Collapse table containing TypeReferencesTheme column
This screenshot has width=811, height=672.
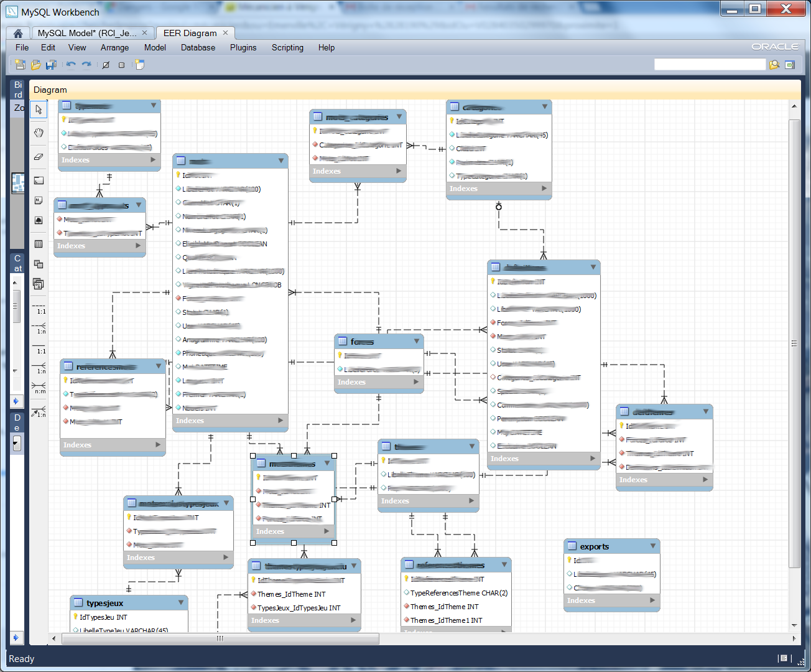[504, 564]
